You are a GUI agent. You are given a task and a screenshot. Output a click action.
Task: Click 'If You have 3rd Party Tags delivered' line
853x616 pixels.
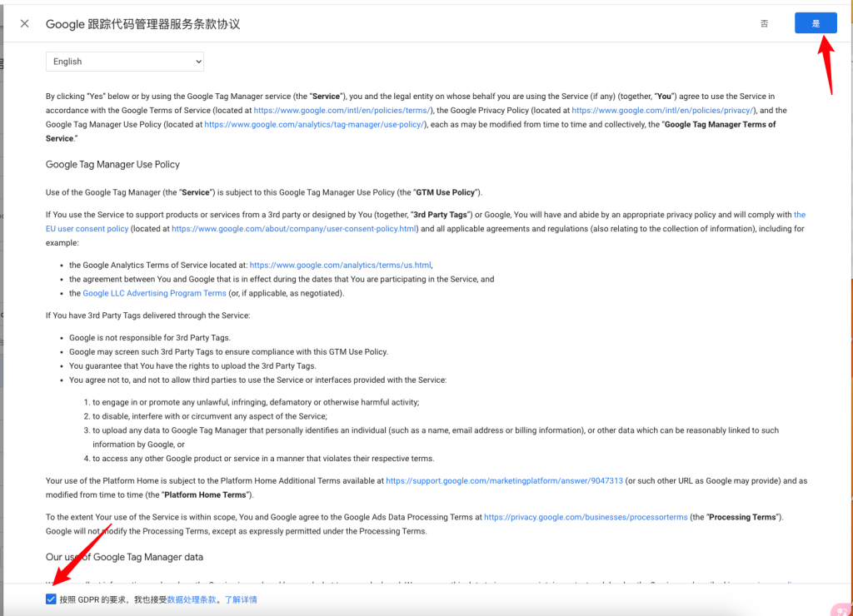pos(148,315)
